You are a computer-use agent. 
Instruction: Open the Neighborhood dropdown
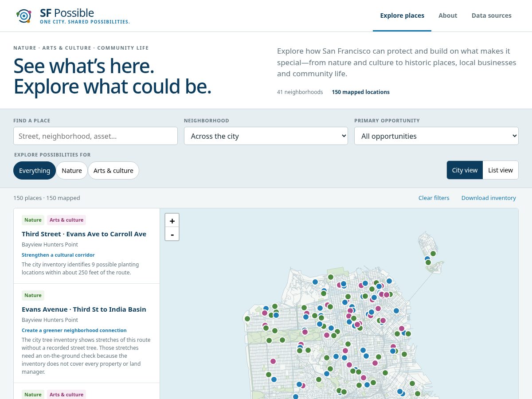(266, 136)
